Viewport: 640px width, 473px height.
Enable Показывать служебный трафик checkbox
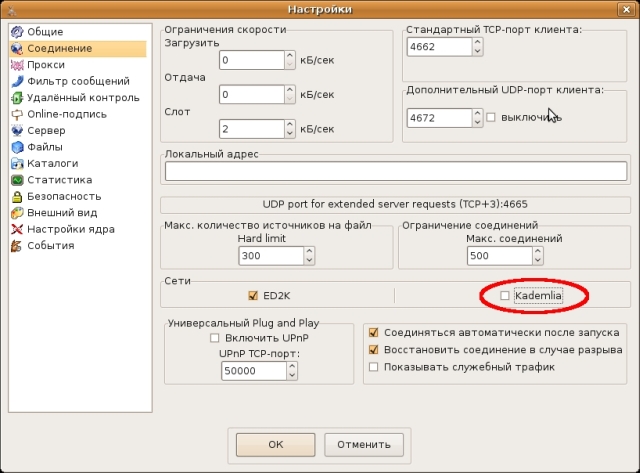point(374,367)
